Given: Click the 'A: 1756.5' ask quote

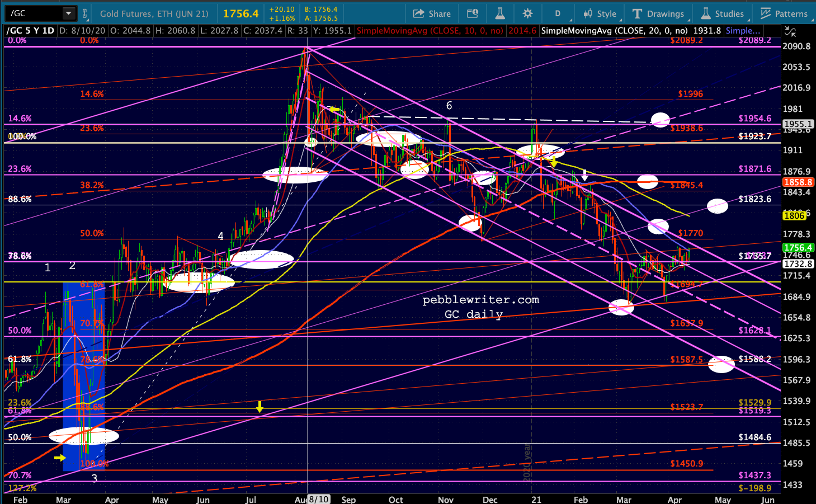Looking at the screenshot, I should (321, 18).
